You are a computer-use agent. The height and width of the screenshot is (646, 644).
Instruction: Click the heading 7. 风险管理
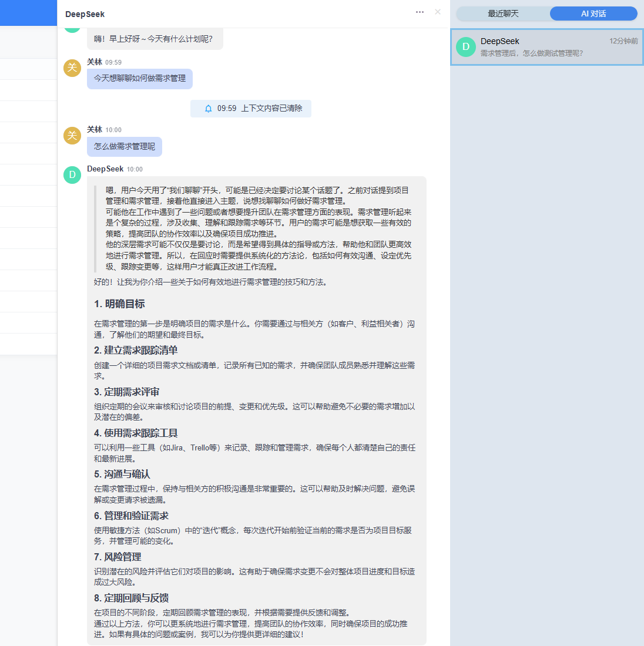pos(118,557)
